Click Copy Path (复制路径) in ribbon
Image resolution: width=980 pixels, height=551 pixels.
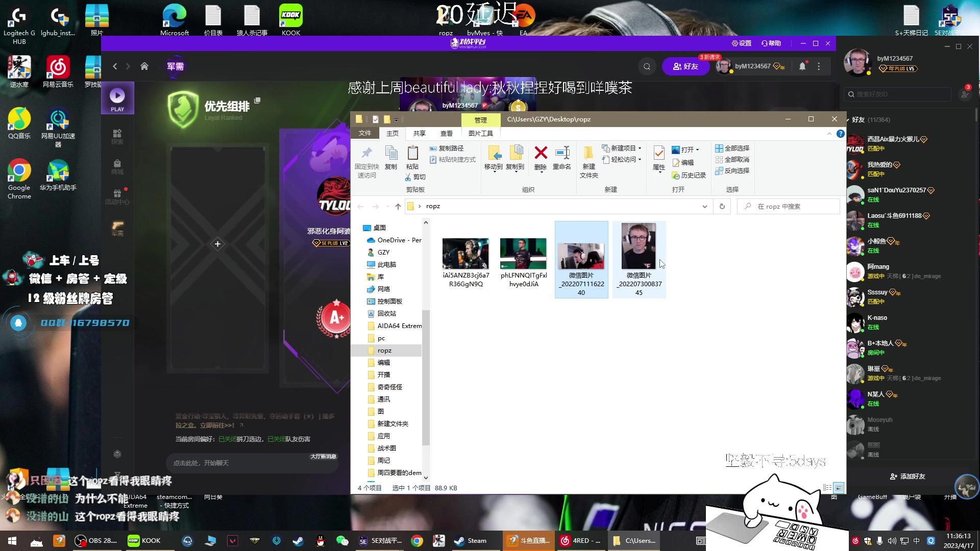(447, 148)
